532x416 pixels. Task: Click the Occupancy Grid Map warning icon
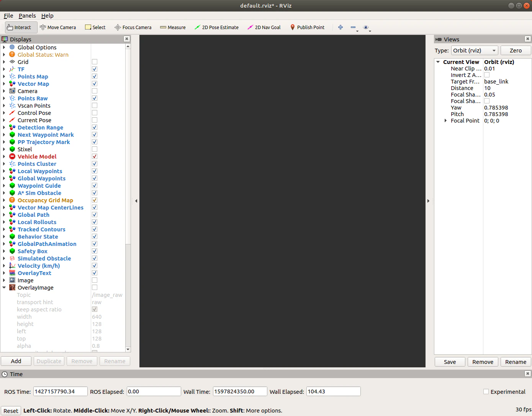pyautogui.click(x=12, y=200)
